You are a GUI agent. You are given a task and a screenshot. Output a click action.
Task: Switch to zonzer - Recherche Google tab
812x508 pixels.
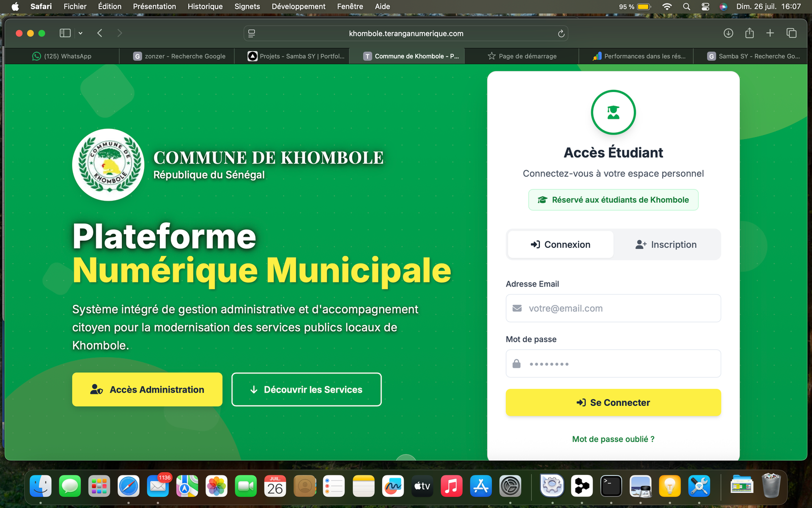click(x=177, y=56)
